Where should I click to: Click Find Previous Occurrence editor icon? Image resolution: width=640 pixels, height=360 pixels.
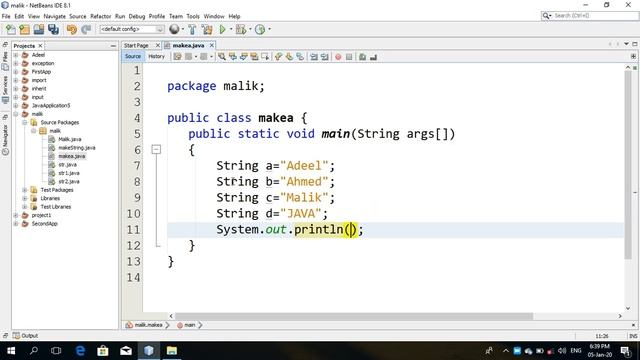pyautogui.click(x=233, y=57)
